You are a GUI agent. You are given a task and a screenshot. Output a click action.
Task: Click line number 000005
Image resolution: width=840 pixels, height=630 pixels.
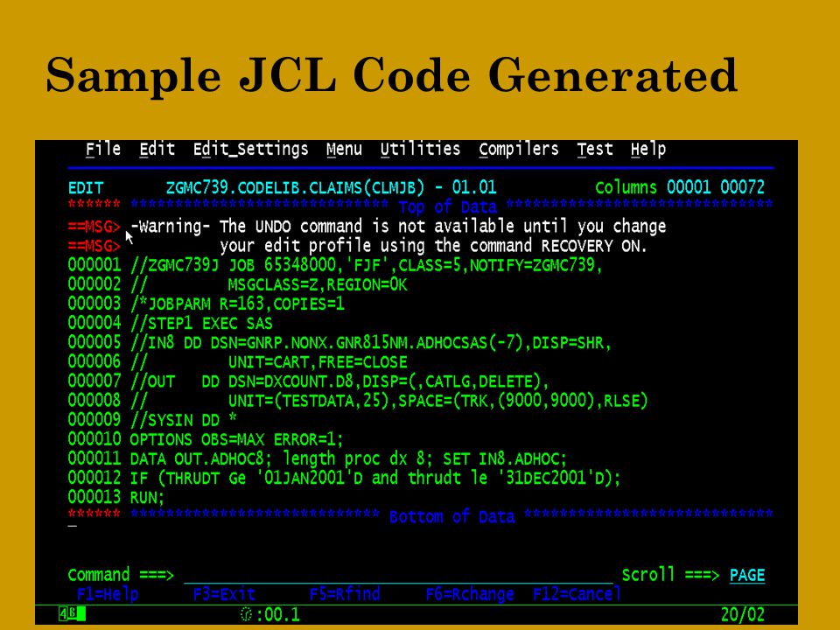94,342
